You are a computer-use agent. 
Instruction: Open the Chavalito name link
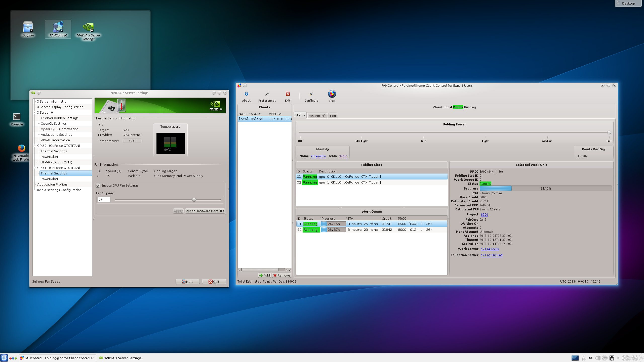click(x=318, y=156)
